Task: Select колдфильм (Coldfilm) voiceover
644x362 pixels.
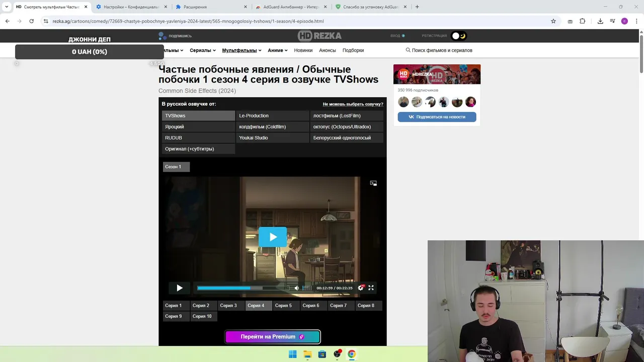Action: [x=272, y=127]
